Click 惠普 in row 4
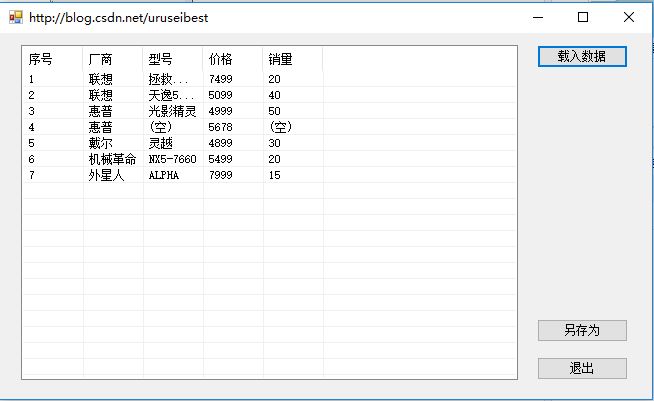654x401 pixels. click(101, 127)
